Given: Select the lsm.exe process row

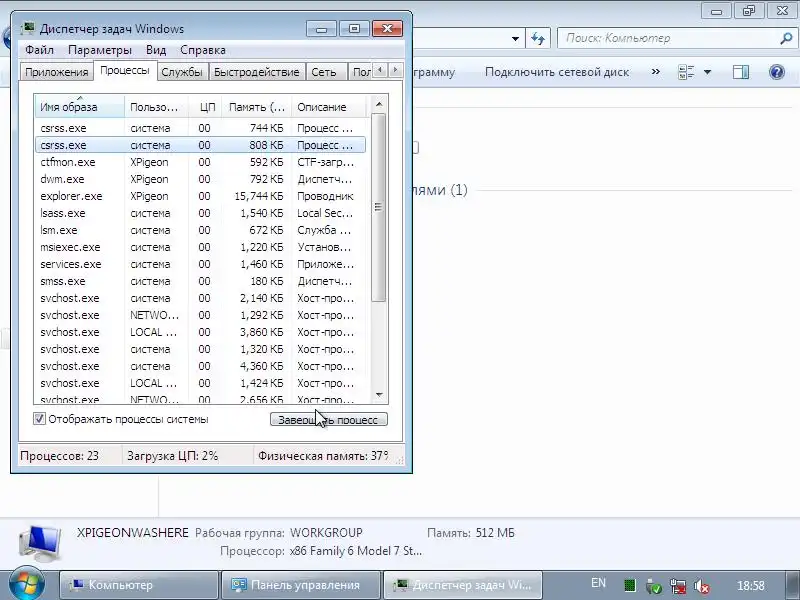Looking at the screenshot, I should 200,230.
